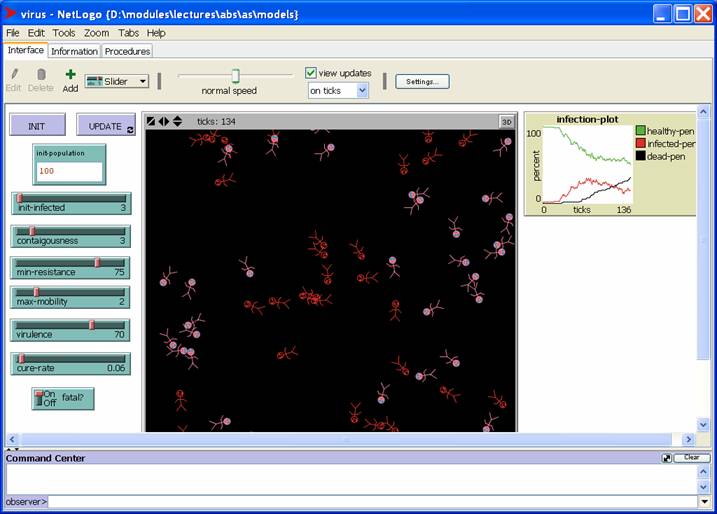
Task: Click the green Add plus icon
Action: click(70, 74)
